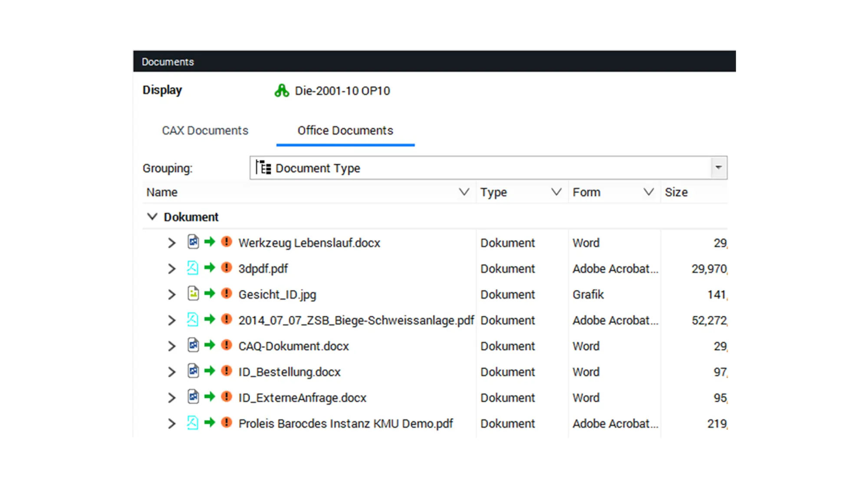Image resolution: width=868 pixels, height=488 pixels.
Task: Expand the ID_Bestellung.docx row
Action: point(172,372)
